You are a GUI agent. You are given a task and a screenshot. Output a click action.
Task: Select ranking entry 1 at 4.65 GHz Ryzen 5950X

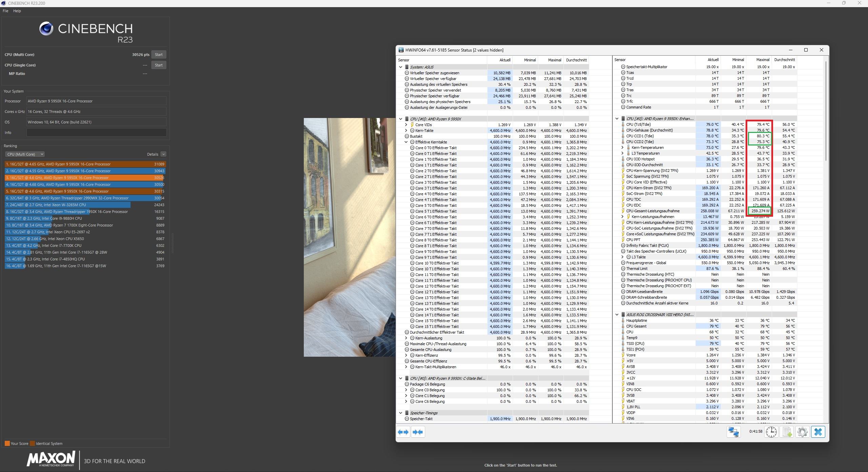[x=85, y=164]
